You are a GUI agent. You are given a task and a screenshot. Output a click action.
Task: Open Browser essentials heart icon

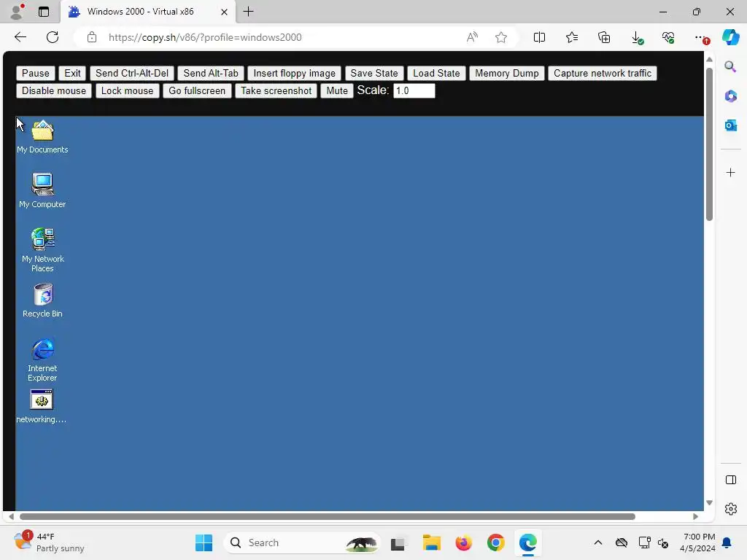[668, 38]
